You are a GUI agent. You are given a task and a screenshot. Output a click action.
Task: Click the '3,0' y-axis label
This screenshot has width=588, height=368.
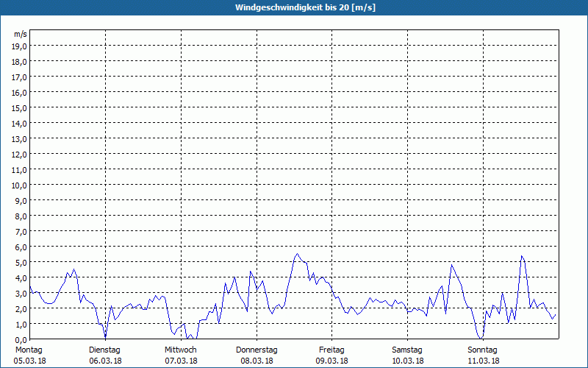coord(21,294)
